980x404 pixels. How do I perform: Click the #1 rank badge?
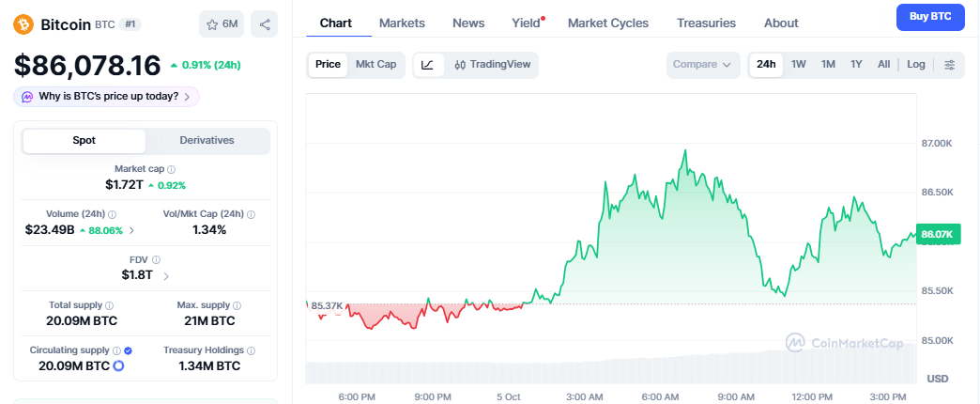tap(130, 24)
